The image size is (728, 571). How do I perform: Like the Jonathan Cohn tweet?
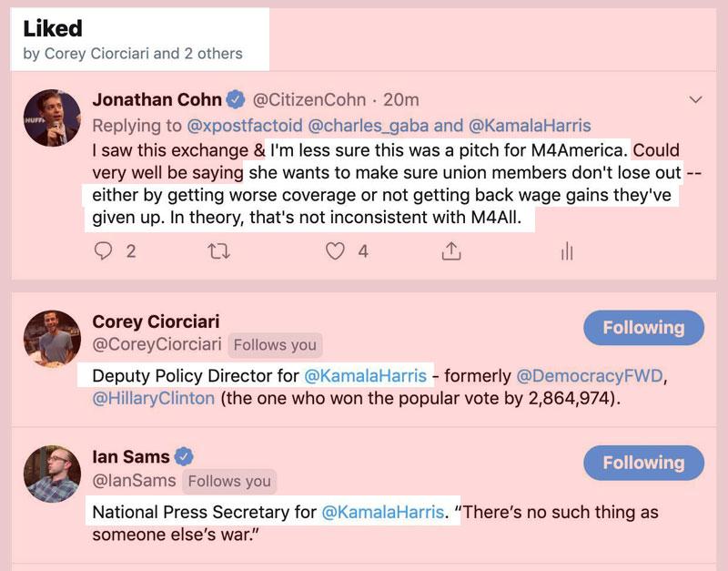(336, 251)
